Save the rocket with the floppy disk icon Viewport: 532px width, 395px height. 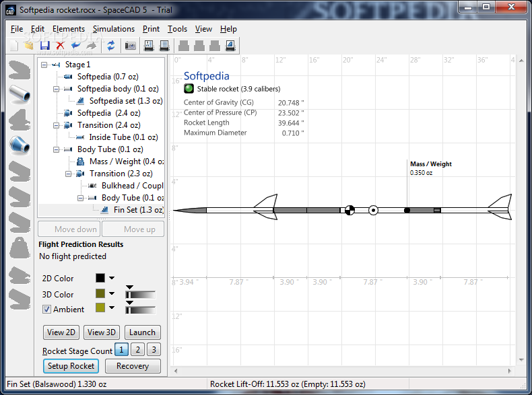click(45, 46)
